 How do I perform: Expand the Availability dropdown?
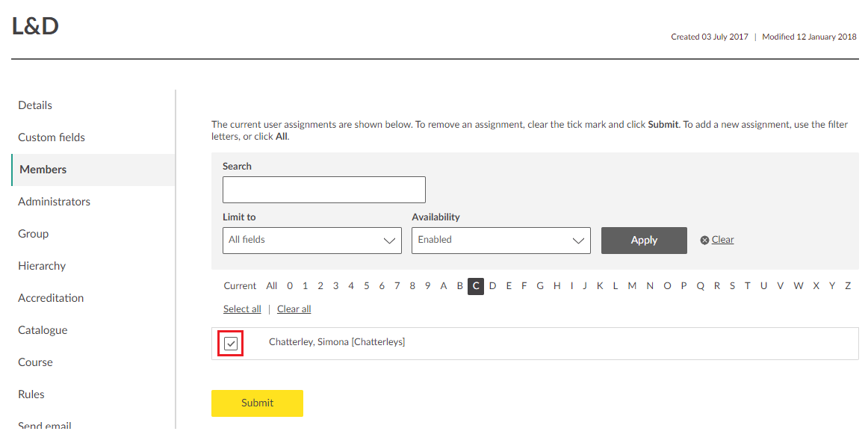tap(500, 241)
